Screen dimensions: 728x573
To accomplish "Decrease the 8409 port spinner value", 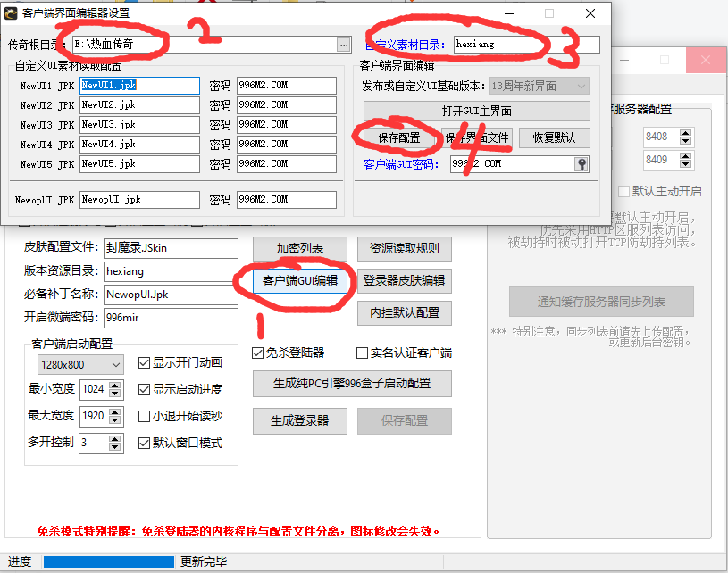I will tap(685, 164).
